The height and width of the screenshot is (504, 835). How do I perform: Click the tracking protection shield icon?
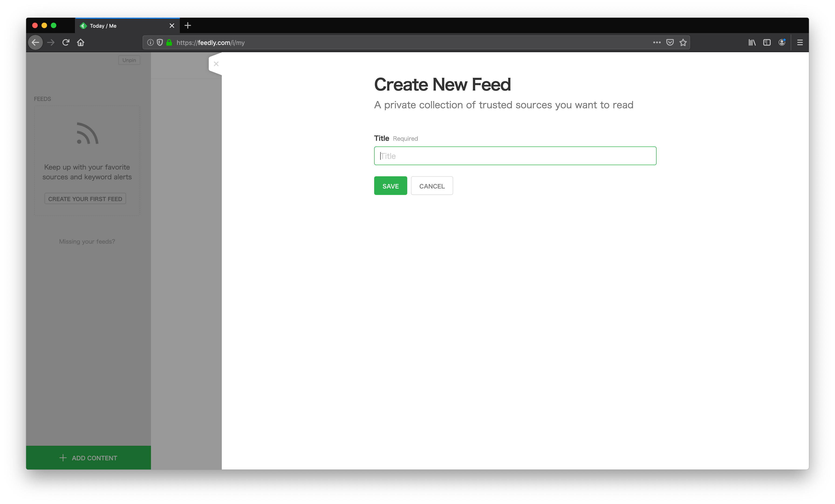tap(160, 42)
